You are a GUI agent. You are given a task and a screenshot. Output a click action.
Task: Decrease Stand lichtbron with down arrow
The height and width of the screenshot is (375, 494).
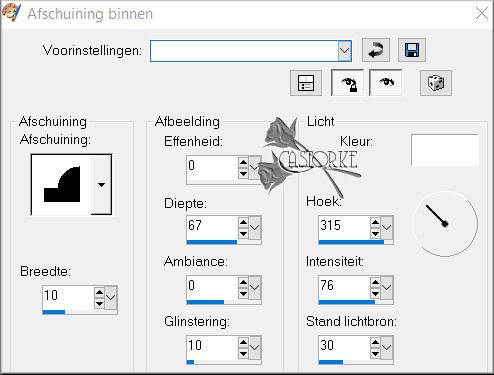pyautogui.click(x=375, y=353)
